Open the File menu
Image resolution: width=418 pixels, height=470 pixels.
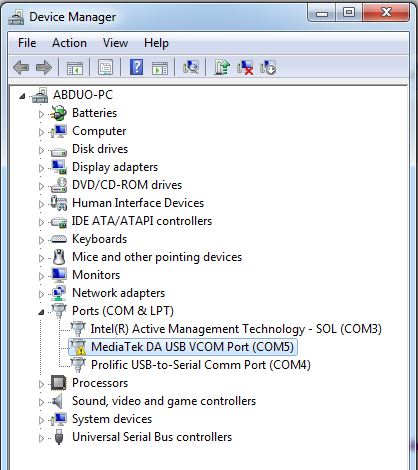(27, 43)
